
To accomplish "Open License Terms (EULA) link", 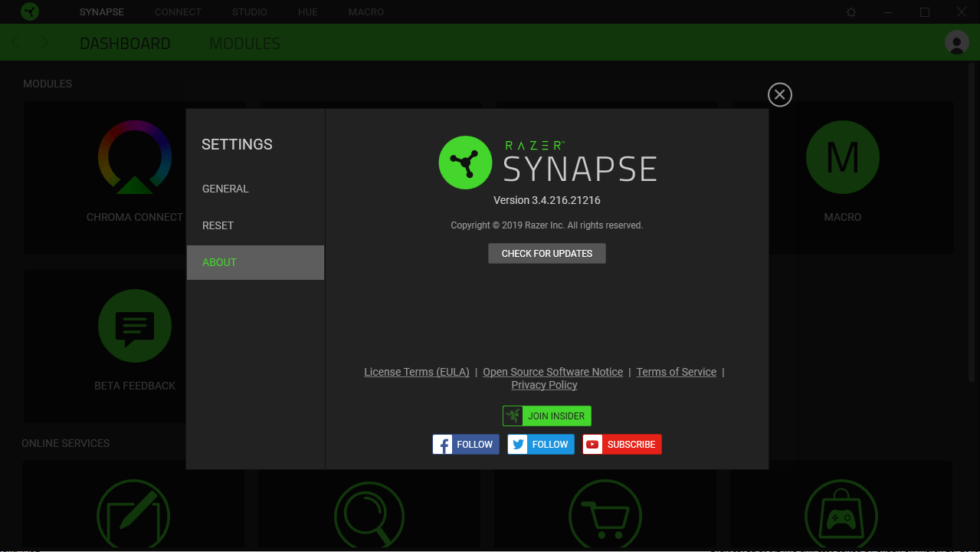I will (417, 372).
